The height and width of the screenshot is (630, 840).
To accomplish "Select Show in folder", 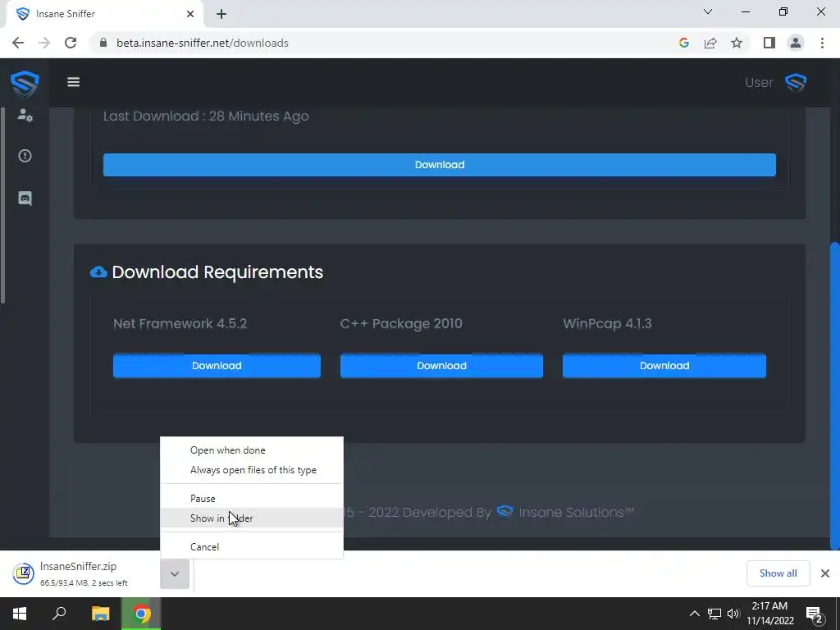I will coord(252,518).
